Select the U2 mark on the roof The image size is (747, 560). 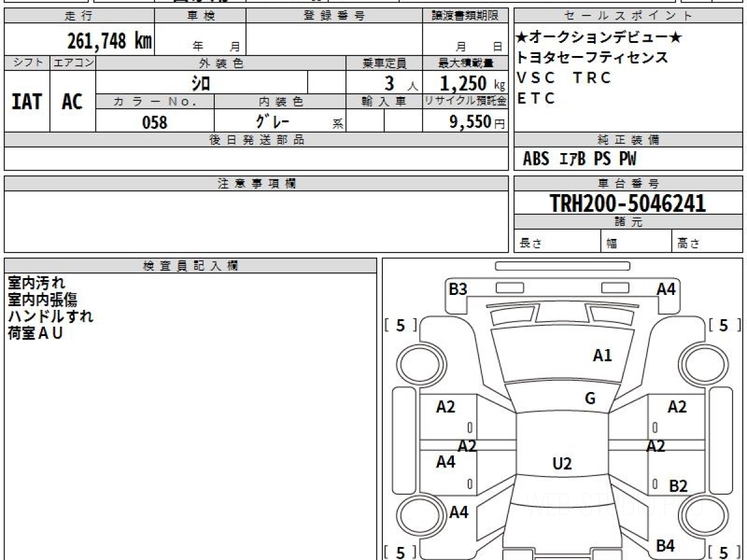[x=562, y=463]
